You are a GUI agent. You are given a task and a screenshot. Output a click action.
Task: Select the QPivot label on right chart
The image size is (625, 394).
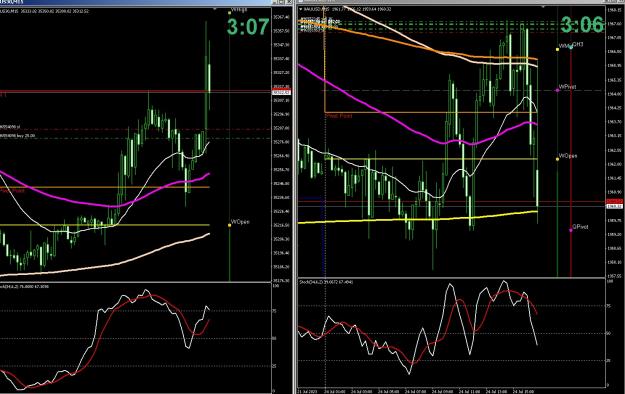(x=580, y=227)
